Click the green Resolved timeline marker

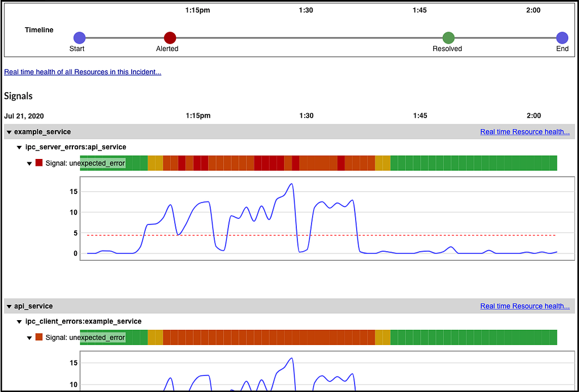click(x=448, y=38)
